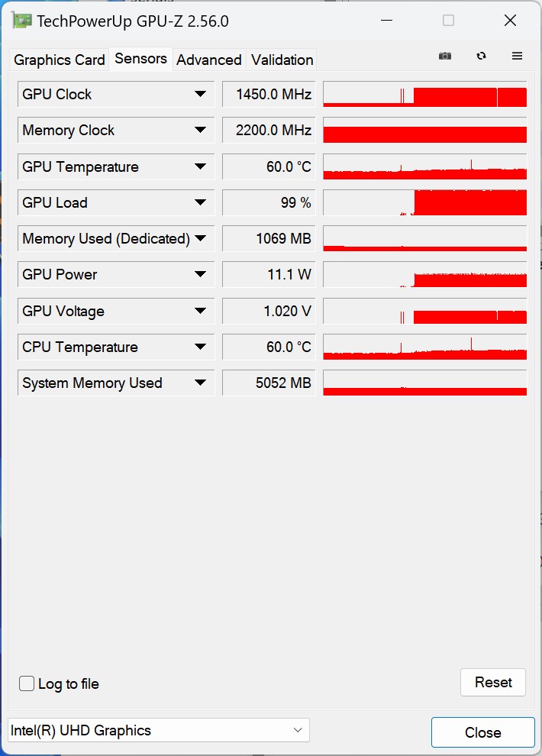Screen dimensions: 542x756
Task: Switch to the Graphics Card tab
Action: tap(60, 60)
